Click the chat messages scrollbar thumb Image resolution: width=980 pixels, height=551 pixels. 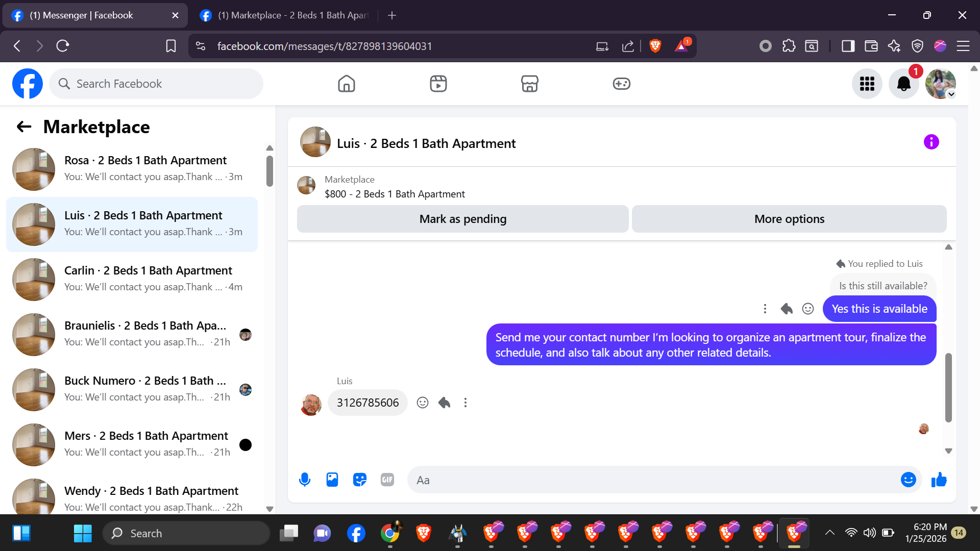[x=948, y=388]
